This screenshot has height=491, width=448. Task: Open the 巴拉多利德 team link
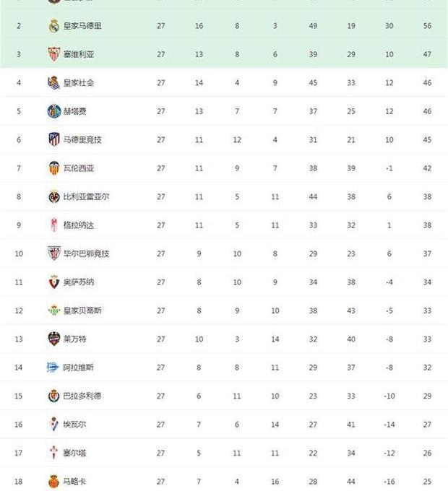tap(82, 396)
